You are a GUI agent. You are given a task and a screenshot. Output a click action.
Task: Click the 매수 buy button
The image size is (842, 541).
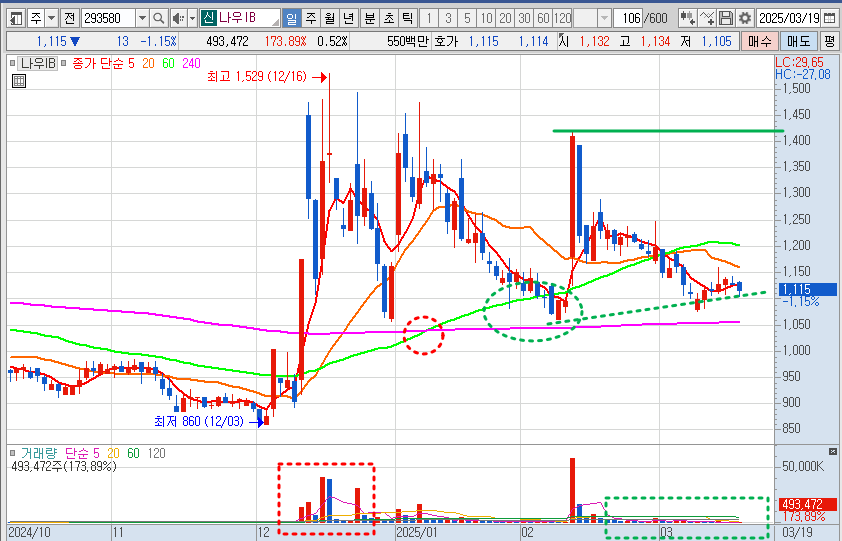[759, 41]
